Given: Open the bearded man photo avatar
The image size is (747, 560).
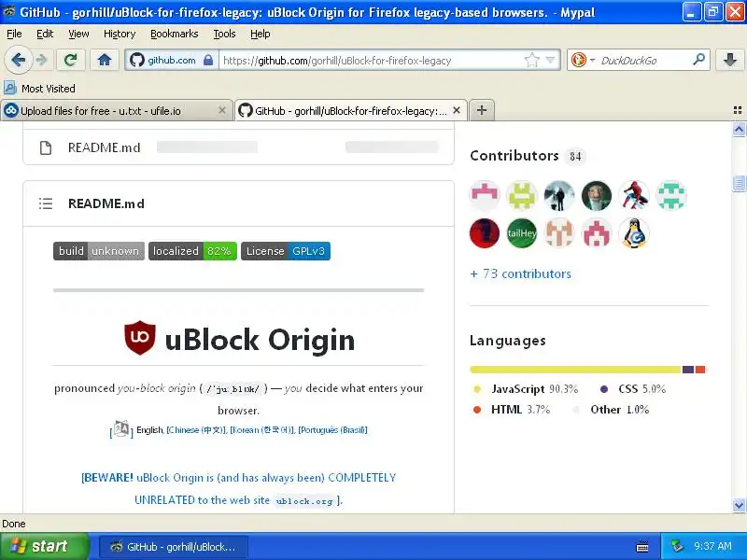Looking at the screenshot, I should click(x=597, y=195).
